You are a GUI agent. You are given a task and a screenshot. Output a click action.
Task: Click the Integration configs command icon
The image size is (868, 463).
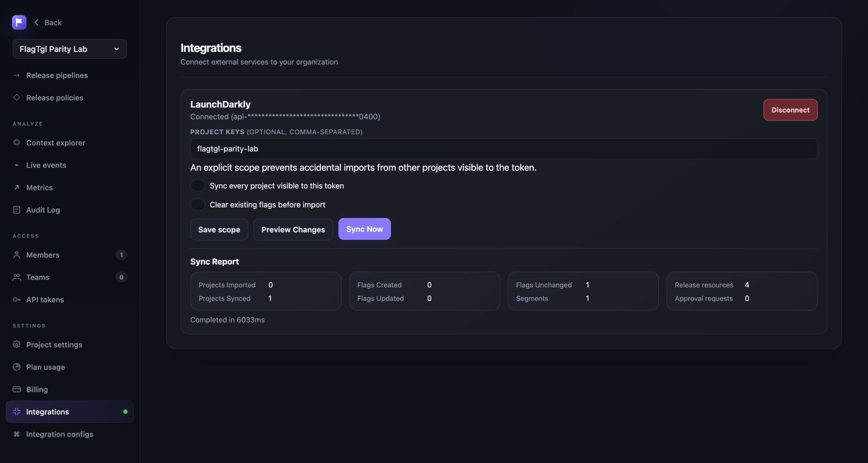[x=17, y=434]
